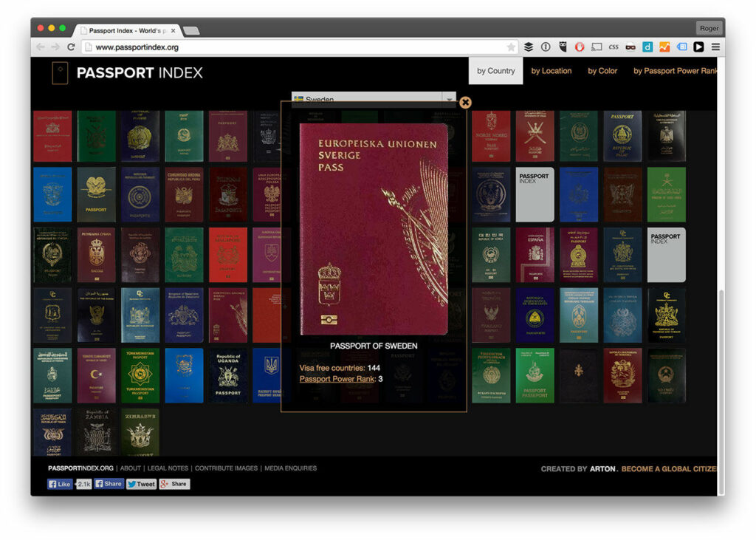Open a new browser tab

(191, 31)
